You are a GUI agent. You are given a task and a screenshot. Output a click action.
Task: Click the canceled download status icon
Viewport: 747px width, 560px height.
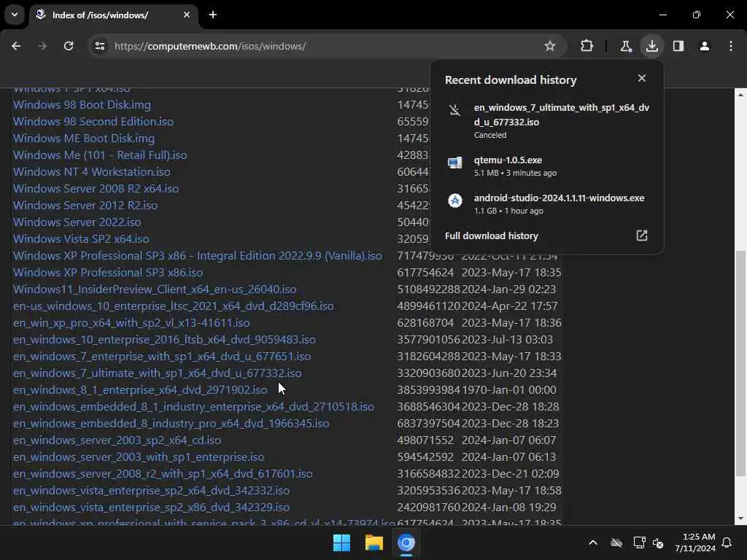pyautogui.click(x=455, y=111)
